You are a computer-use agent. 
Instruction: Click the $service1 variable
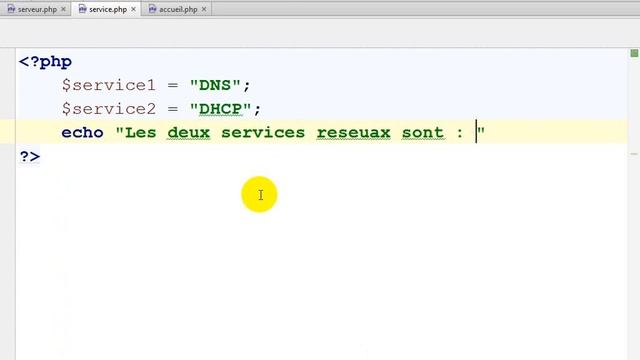point(109,85)
